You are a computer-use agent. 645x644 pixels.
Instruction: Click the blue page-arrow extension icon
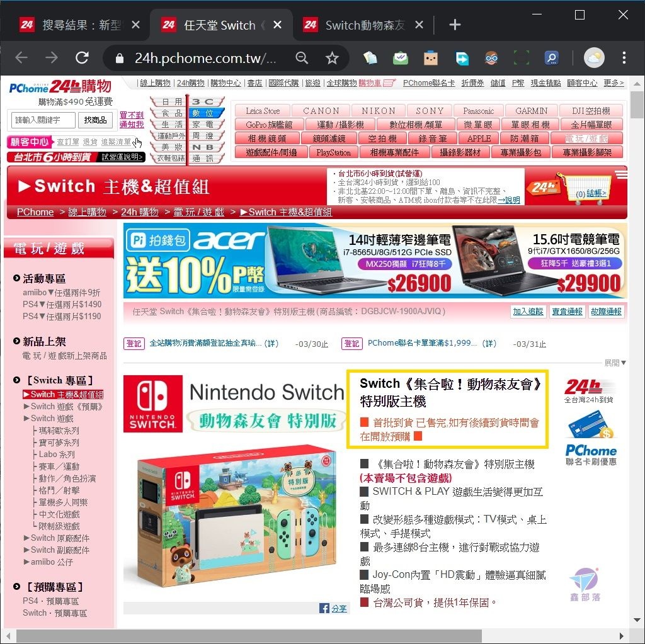coord(462,58)
